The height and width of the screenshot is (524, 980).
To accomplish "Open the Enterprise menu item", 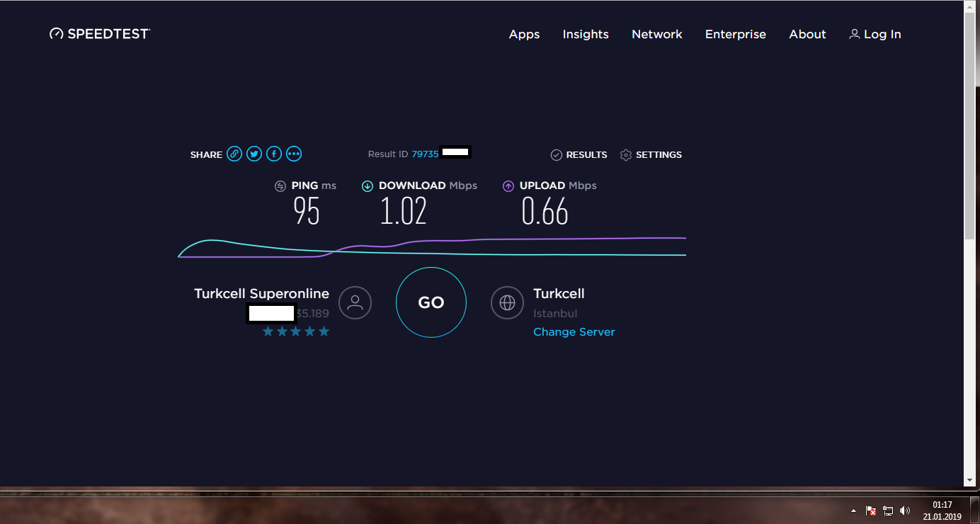I will (736, 34).
